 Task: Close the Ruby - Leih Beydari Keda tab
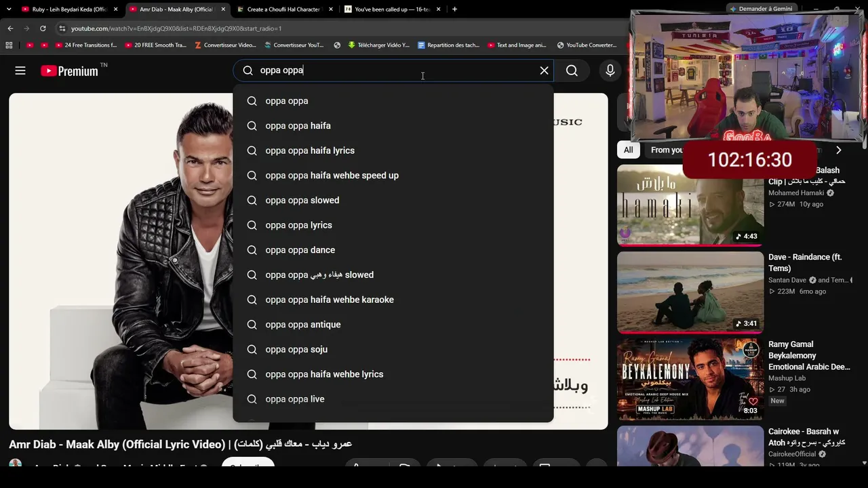(116, 9)
